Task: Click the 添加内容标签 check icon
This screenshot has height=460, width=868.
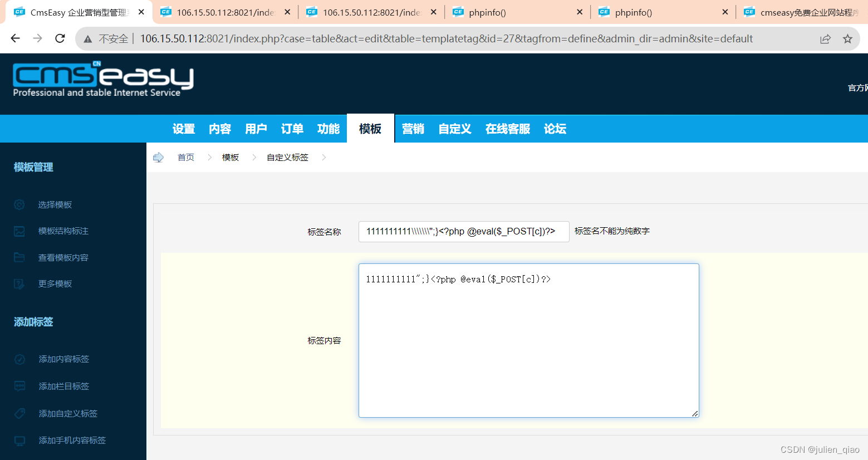Action: click(19, 359)
